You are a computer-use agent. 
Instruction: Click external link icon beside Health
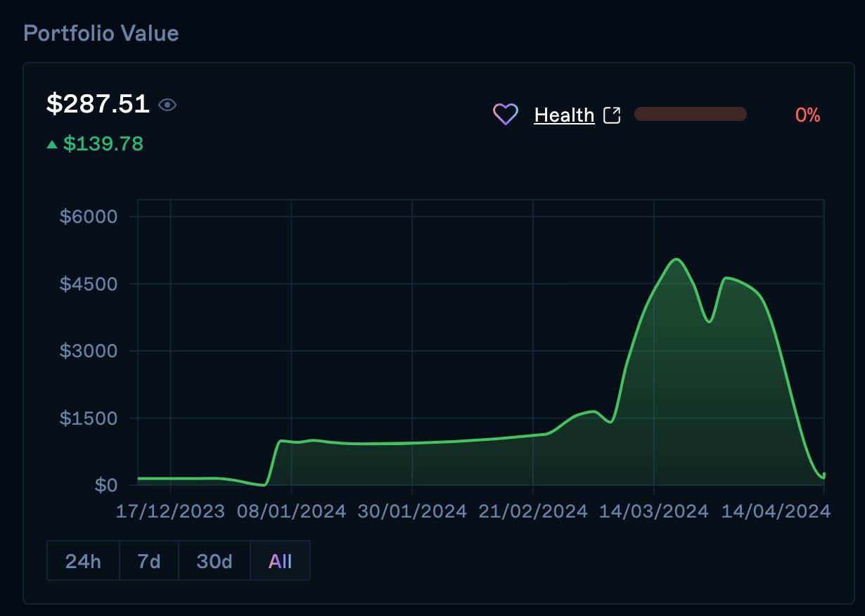pyautogui.click(x=612, y=115)
